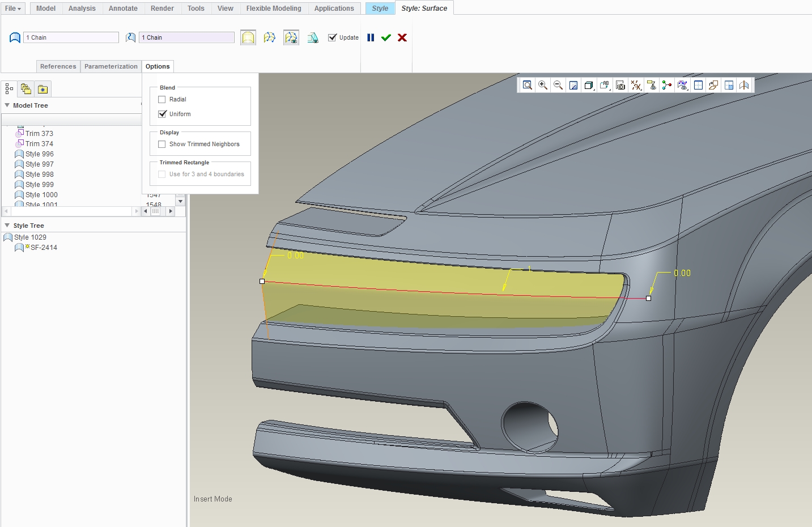This screenshot has width=812, height=527.
Task: Toggle the annotation display icon
Action: point(652,85)
